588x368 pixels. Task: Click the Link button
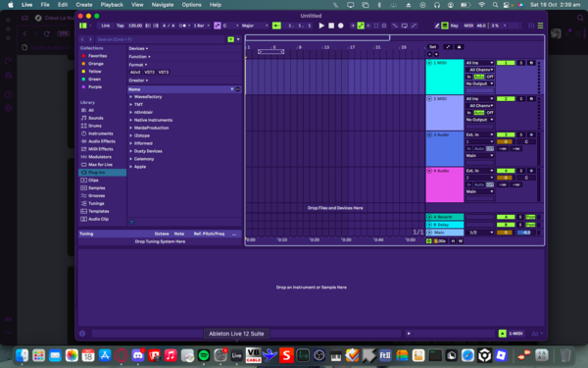106,26
